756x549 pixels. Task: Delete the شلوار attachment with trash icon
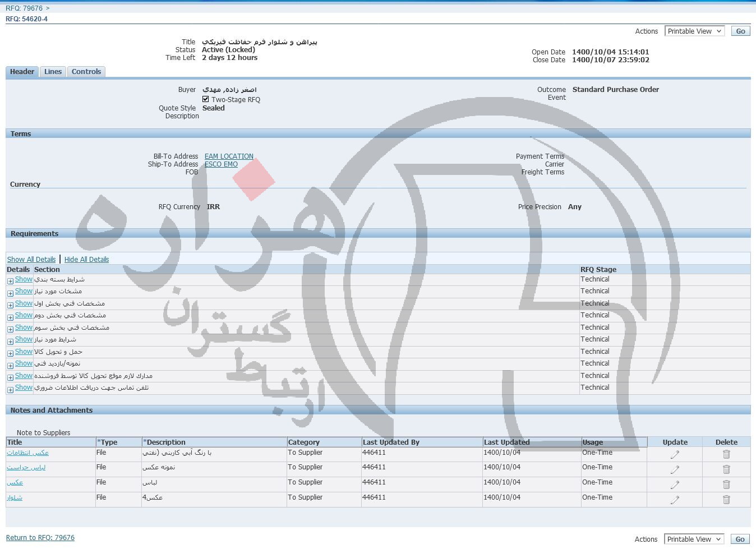tap(726, 500)
